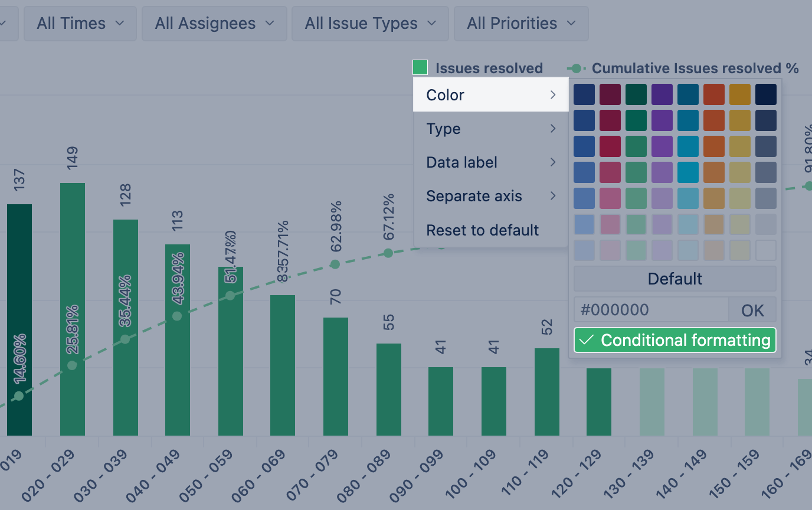Pick the top-row orange-red swatch
The height and width of the screenshot is (510, 812).
coord(714,94)
